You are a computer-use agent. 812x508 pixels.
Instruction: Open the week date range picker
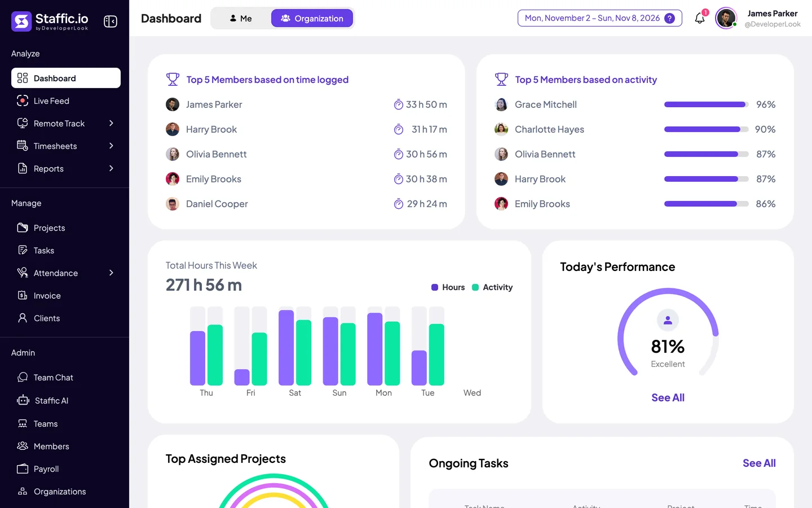click(599, 18)
